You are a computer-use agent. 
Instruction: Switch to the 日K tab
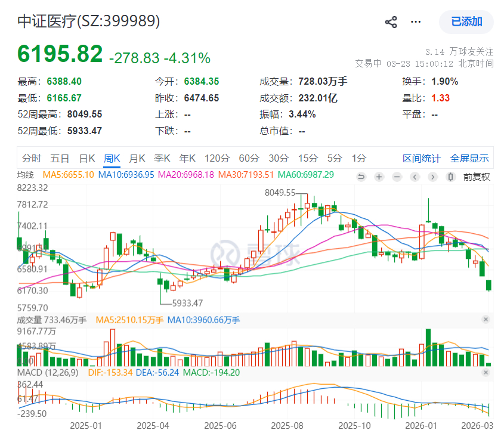87,158
